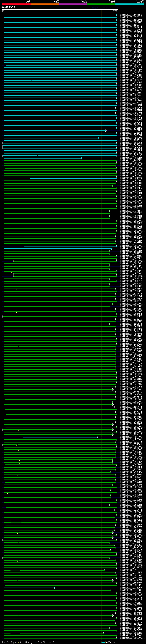Click alignment bar of row UniRef100_B7FIP9
The width and height of the screenshot is (146, 644).
55,130
